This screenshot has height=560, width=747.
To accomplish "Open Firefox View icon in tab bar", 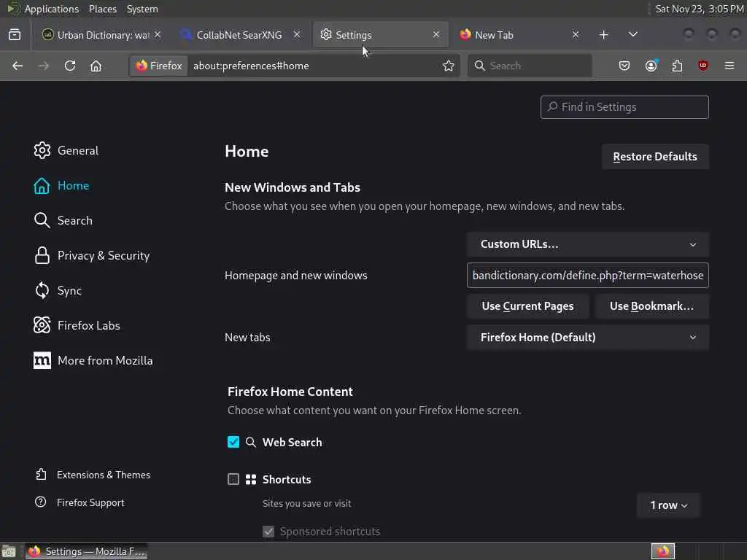I will pos(15,35).
